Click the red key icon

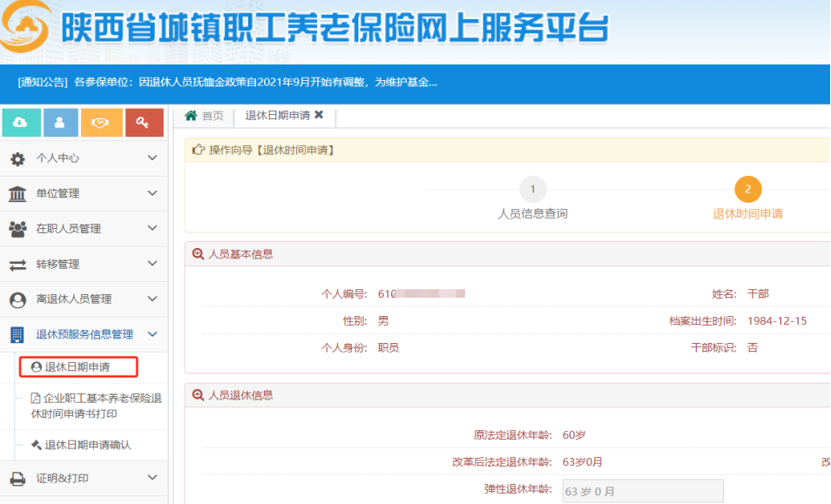(143, 122)
